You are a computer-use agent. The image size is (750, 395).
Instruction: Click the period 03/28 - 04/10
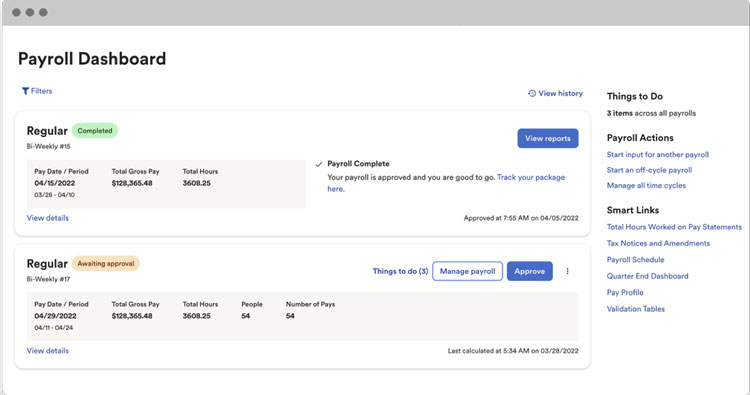[55, 195]
